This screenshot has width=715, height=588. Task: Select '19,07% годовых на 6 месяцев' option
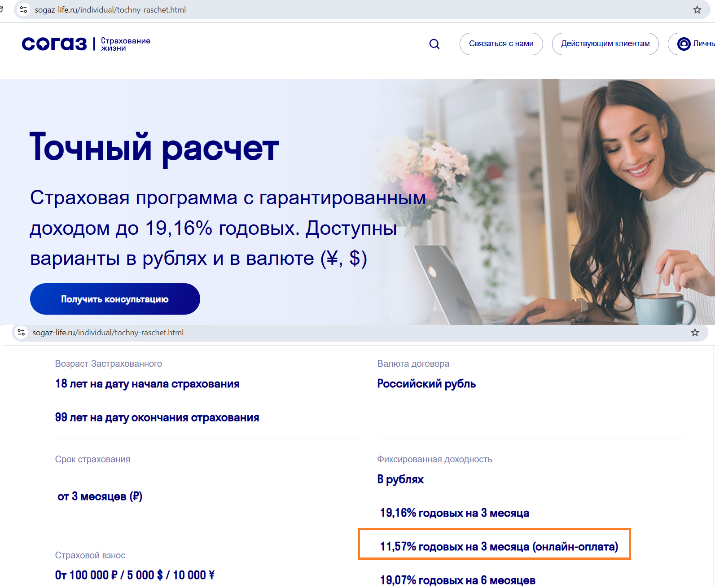457,580
